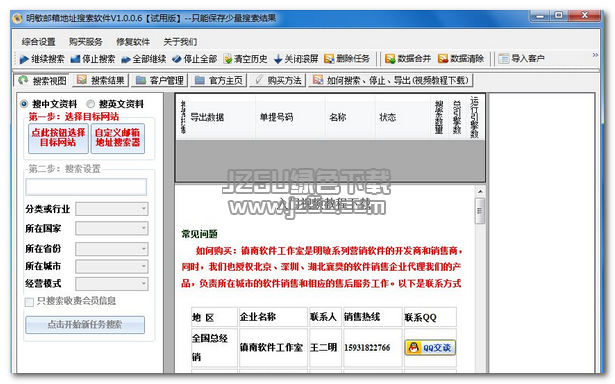
Task: Click the scrollbar up arrow in help panel
Action: point(480,191)
